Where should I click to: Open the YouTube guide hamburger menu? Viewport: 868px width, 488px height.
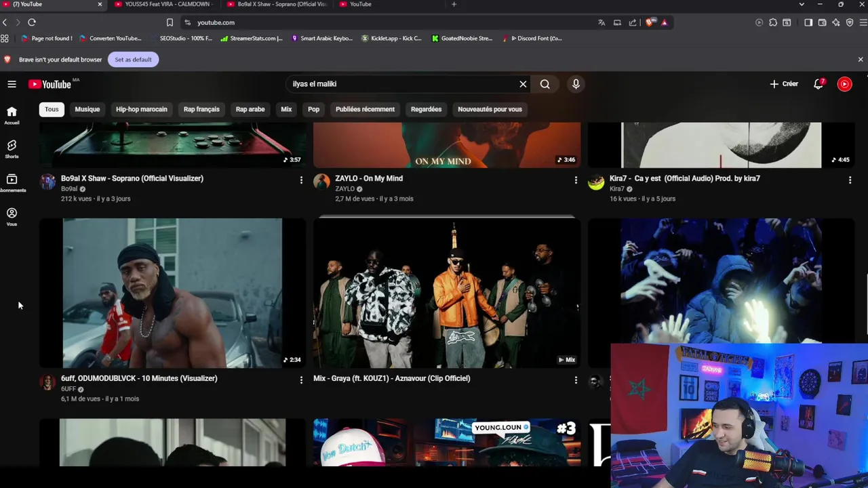click(12, 84)
